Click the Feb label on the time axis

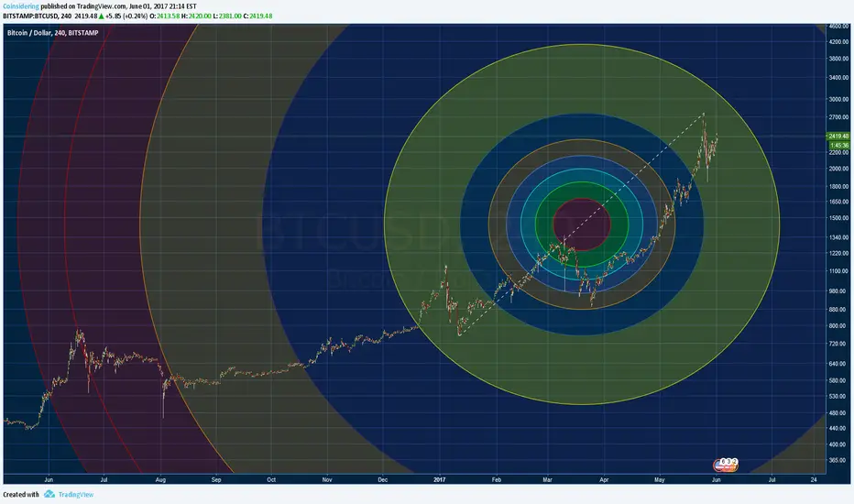coord(496,480)
